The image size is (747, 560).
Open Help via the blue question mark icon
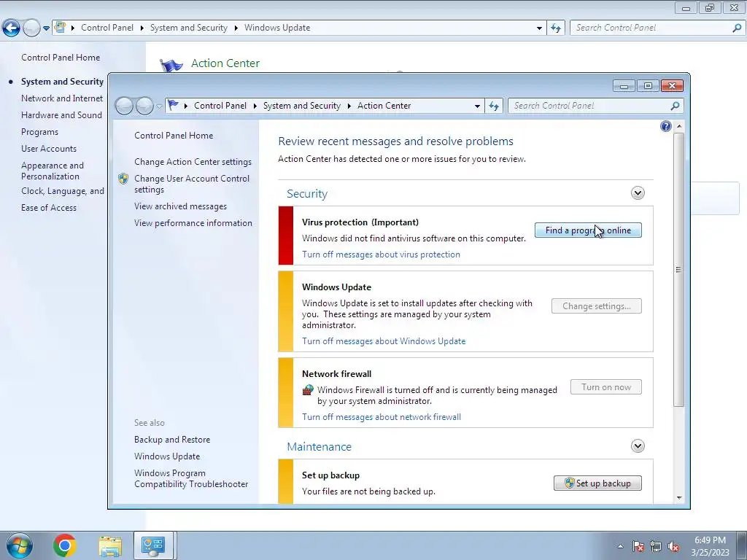click(x=666, y=126)
